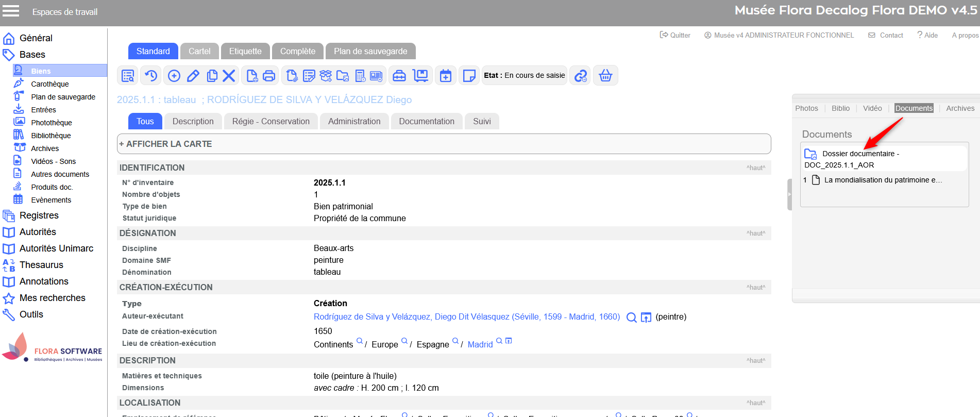Click the plus-circle add record icon
980x417 pixels.
[174, 76]
